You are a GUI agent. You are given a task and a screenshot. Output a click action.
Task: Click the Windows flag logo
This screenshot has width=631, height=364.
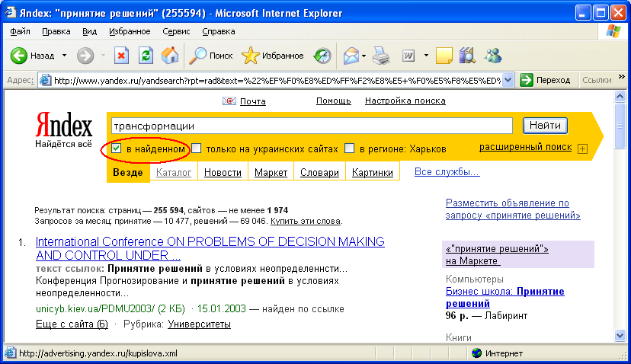tap(613, 31)
